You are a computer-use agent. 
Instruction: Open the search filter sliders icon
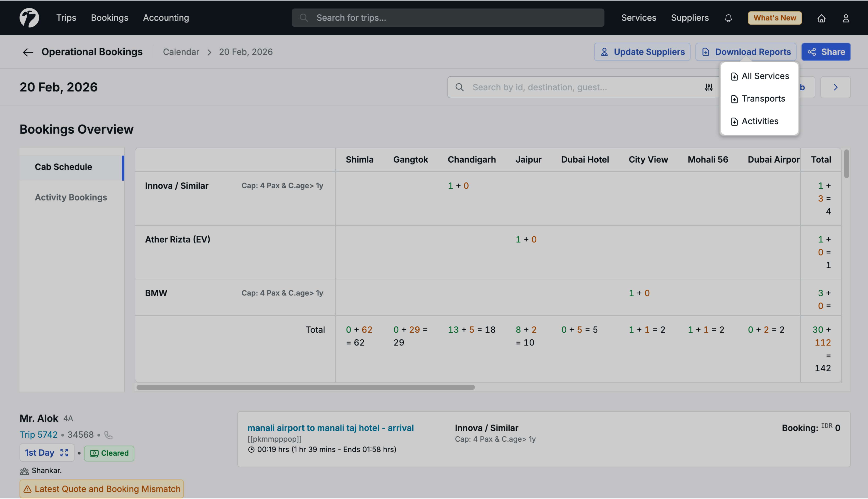(x=709, y=87)
